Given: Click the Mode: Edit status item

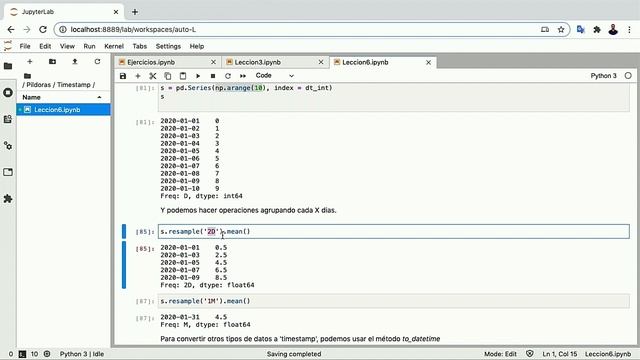Looking at the screenshot, I should click(x=500, y=354).
